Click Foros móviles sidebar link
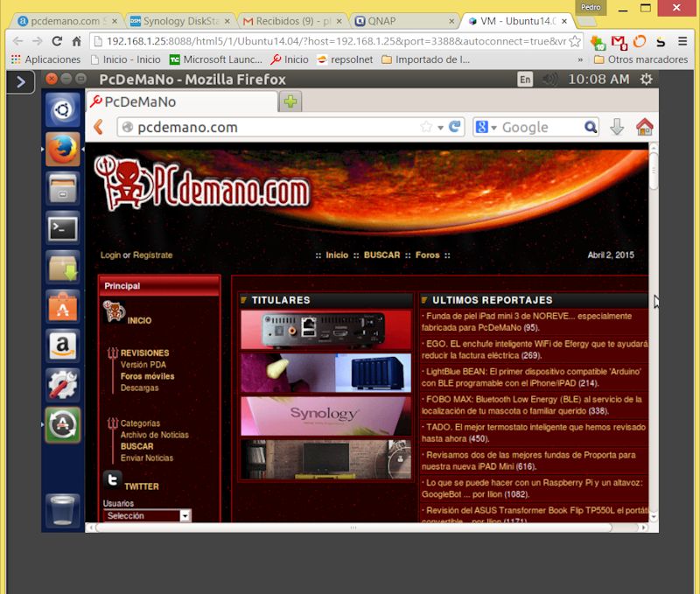 [147, 376]
